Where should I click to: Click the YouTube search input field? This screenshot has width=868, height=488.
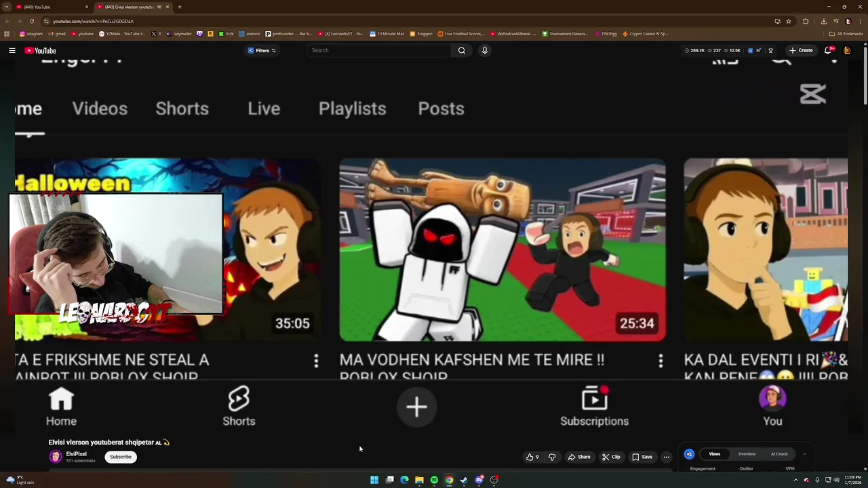coord(378,50)
